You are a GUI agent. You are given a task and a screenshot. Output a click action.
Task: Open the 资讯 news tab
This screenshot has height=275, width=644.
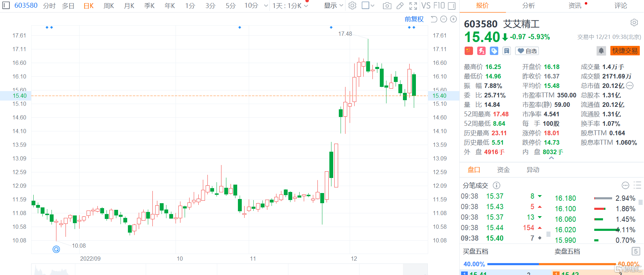pos(575,6)
